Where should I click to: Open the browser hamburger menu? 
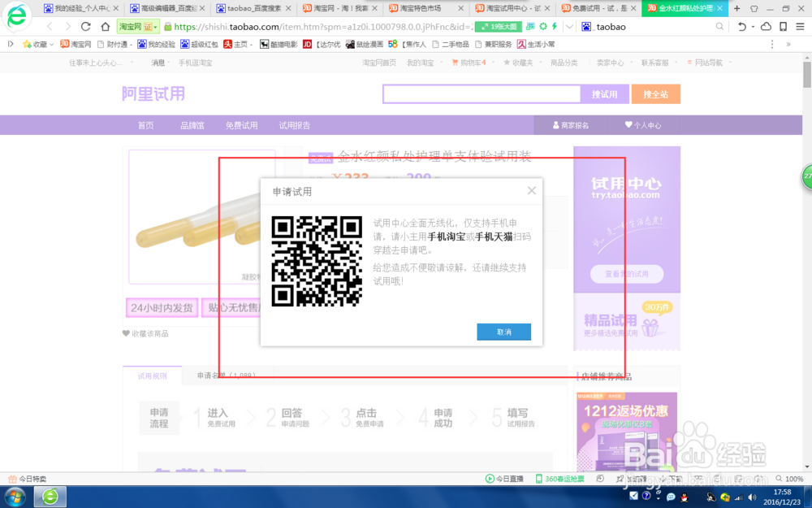point(800,27)
